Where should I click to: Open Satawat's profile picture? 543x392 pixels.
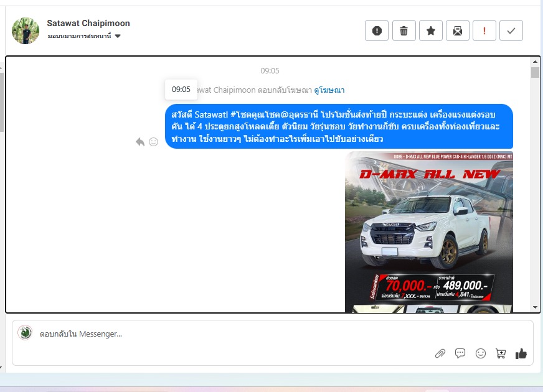point(26,30)
